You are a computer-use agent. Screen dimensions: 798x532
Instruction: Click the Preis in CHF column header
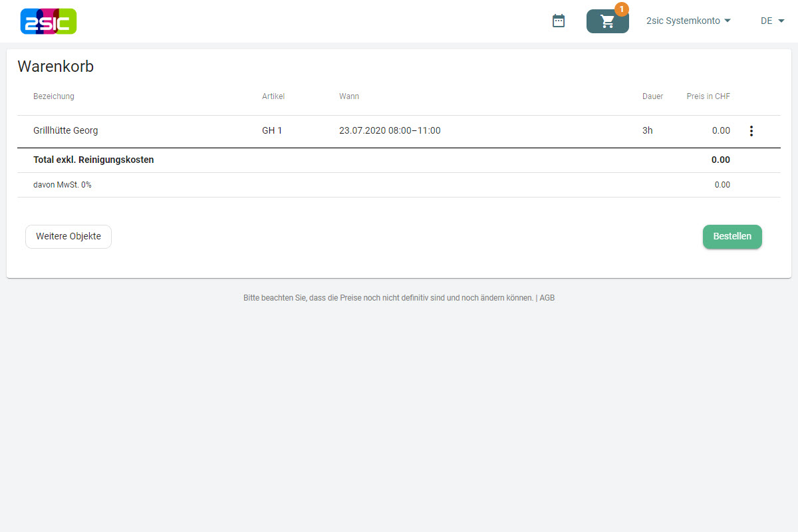pyautogui.click(x=708, y=96)
